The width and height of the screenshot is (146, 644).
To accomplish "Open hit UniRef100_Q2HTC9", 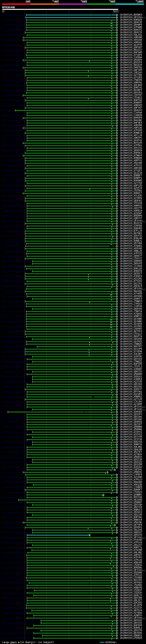I will click(x=131, y=188).
